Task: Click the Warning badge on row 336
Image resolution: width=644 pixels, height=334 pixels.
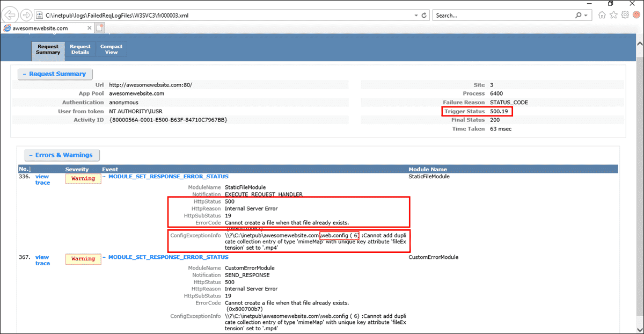Action: tap(83, 179)
